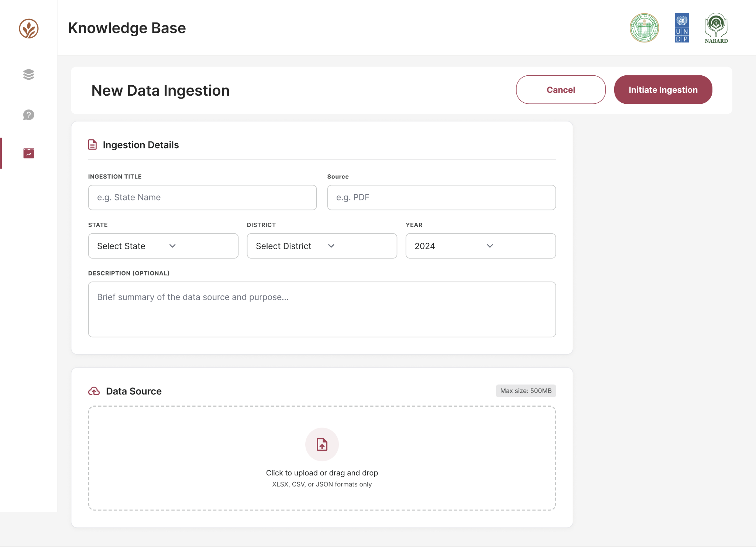Click the XLSX, CSV, or JSON formats text

(x=322, y=484)
